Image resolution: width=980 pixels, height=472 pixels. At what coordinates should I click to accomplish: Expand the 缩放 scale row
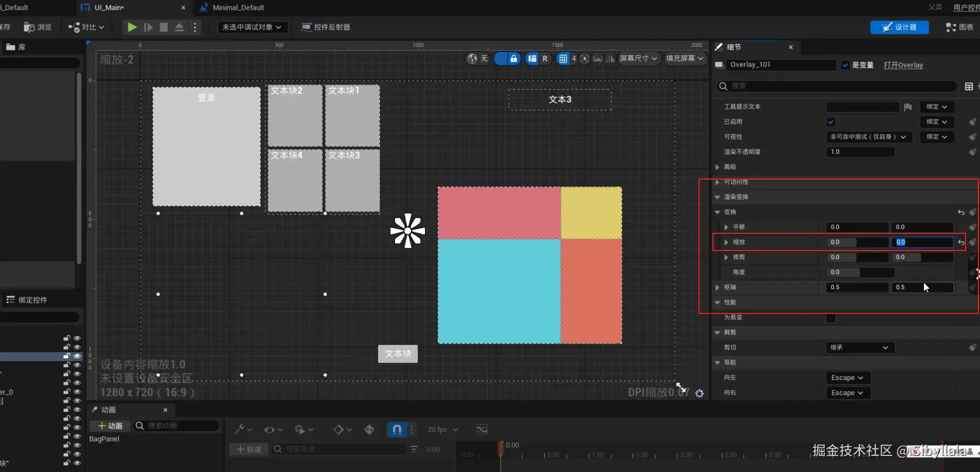726,242
